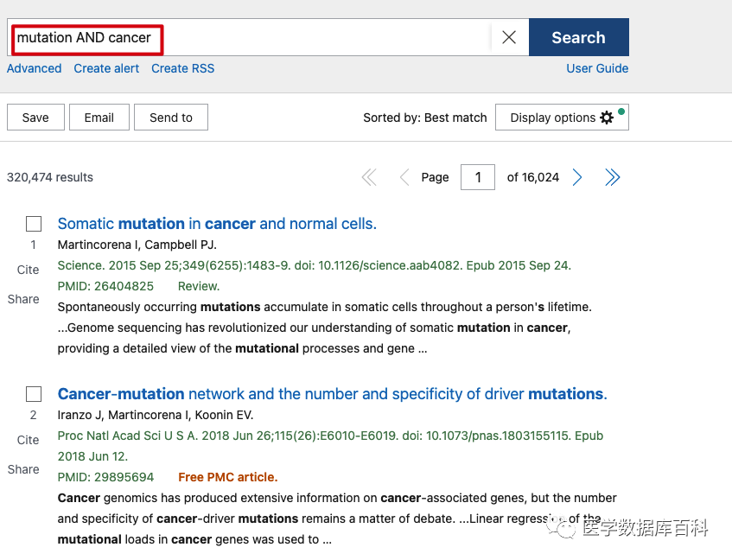Open the Cancer-mutation network article title
Image resolution: width=732 pixels, height=560 pixels.
pyautogui.click(x=333, y=394)
